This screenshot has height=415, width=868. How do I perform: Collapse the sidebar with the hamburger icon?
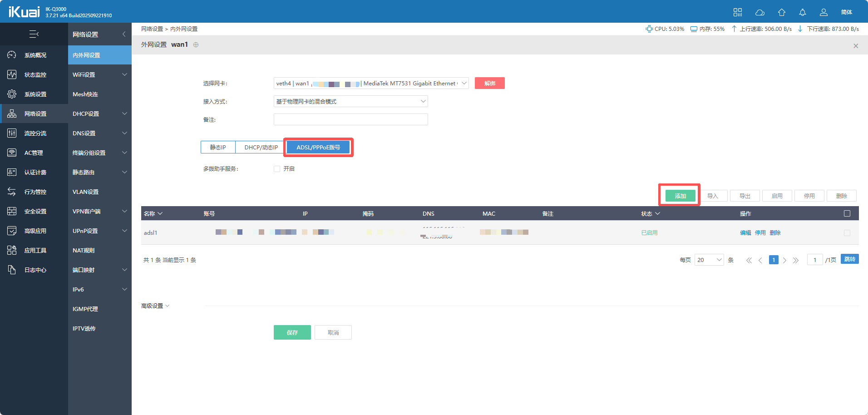[x=34, y=34]
